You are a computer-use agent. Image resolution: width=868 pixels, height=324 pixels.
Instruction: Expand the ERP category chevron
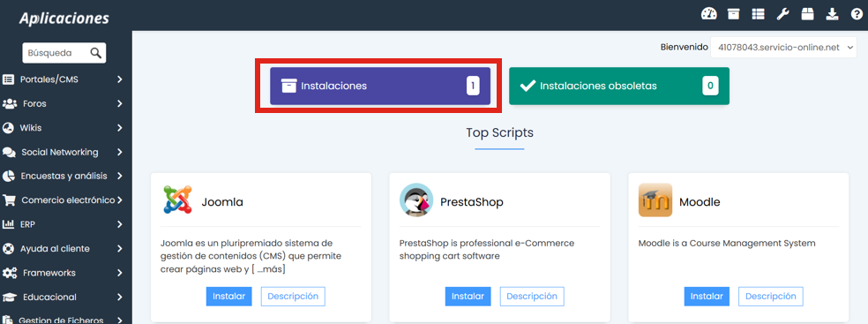pyautogui.click(x=120, y=224)
